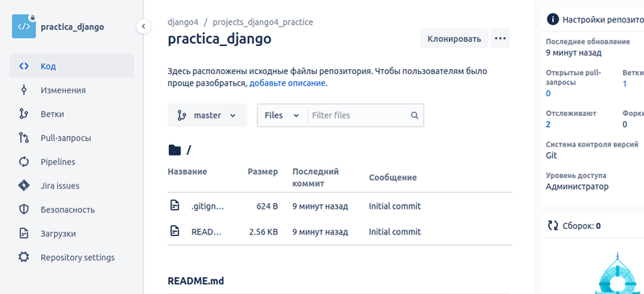The height and width of the screenshot is (294, 644).
Task: Click the Repository settings gear icon
Action: [24, 258]
